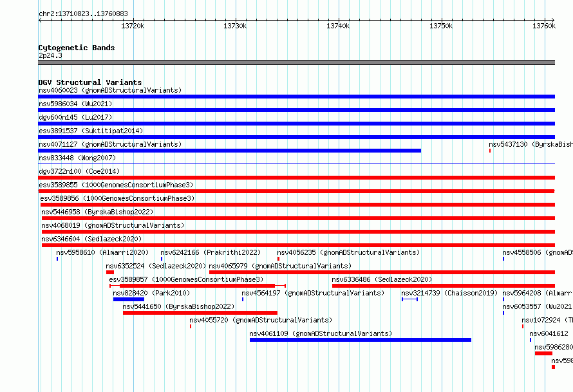
Task: Select the nsv5986034 (Wu2021) variant label
Action: pos(75,104)
